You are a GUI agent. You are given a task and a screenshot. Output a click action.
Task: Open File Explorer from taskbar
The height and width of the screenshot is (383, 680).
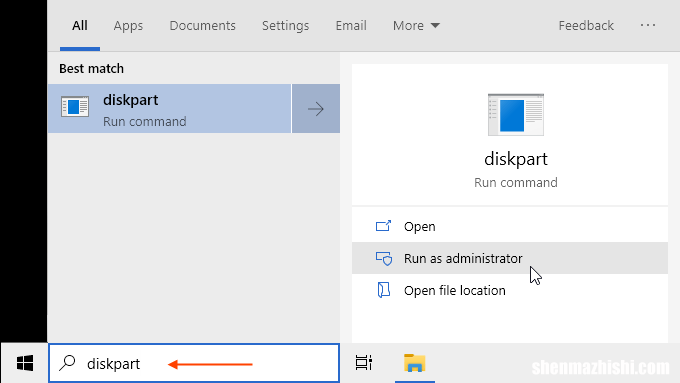(x=415, y=363)
